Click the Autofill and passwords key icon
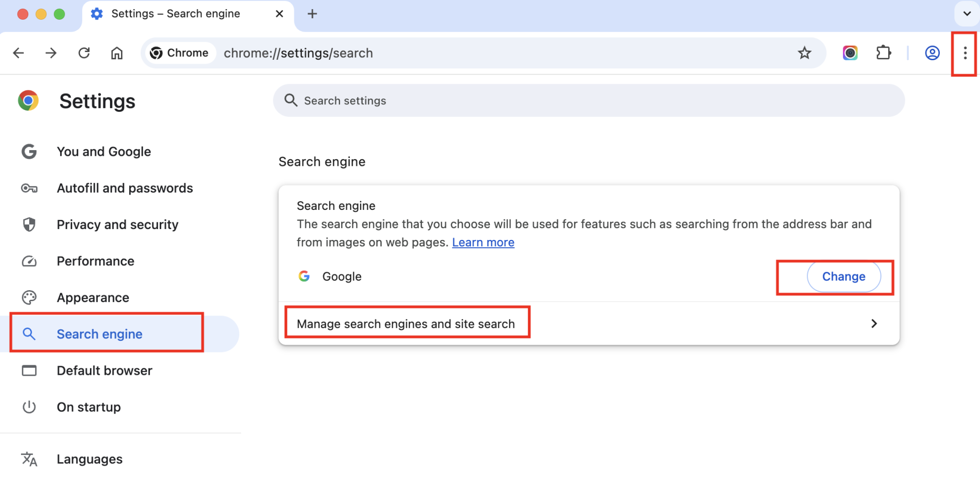 coord(29,188)
